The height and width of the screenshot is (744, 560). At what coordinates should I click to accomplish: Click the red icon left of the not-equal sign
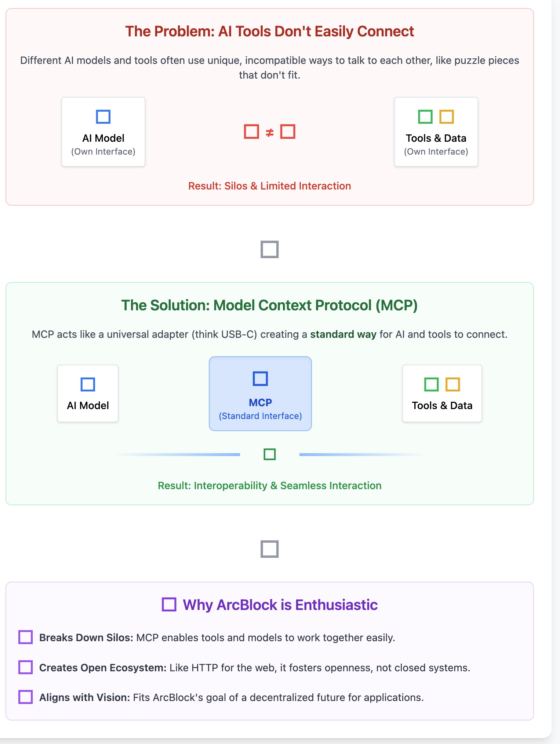click(251, 131)
